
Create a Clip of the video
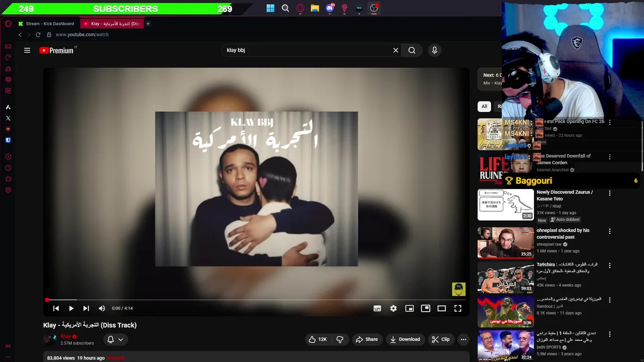click(x=441, y=339)
